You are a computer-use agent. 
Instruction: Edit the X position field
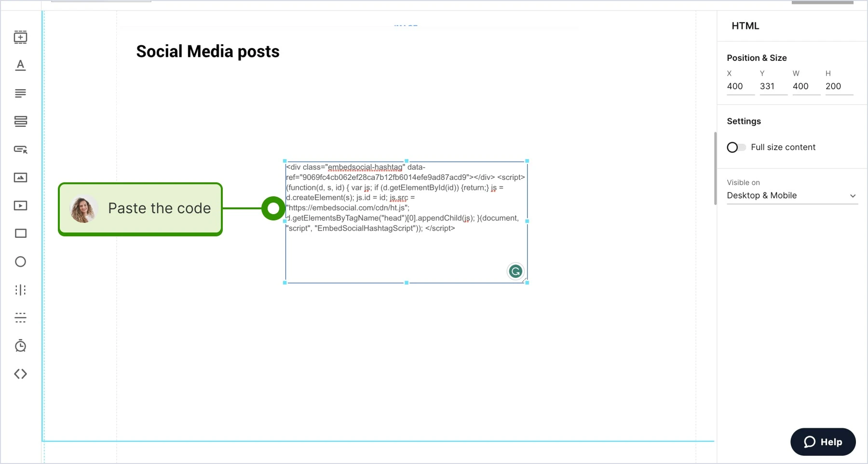click(741, 86)
